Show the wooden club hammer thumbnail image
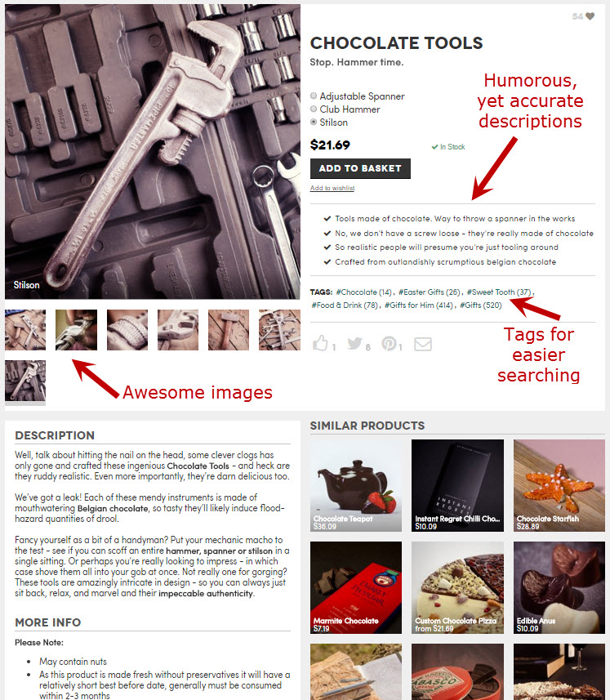 click(x=229, y=330)
